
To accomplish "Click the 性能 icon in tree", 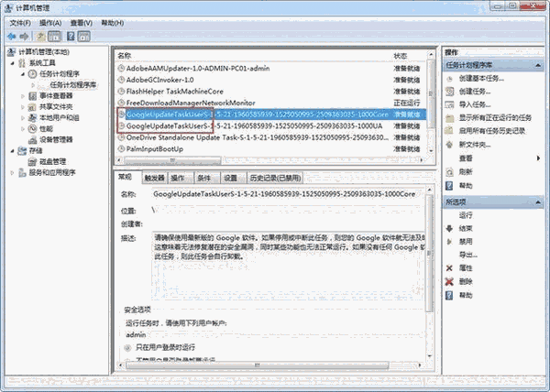I will click(x=32, y=128).
